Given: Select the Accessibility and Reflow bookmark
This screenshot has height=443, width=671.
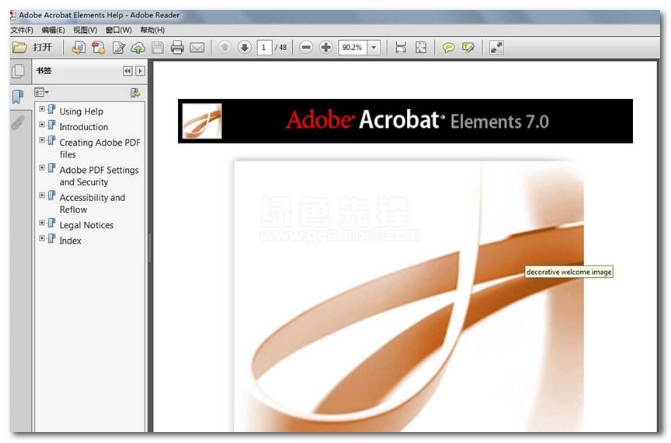Looking at the screenshot, I should [92, 203].
